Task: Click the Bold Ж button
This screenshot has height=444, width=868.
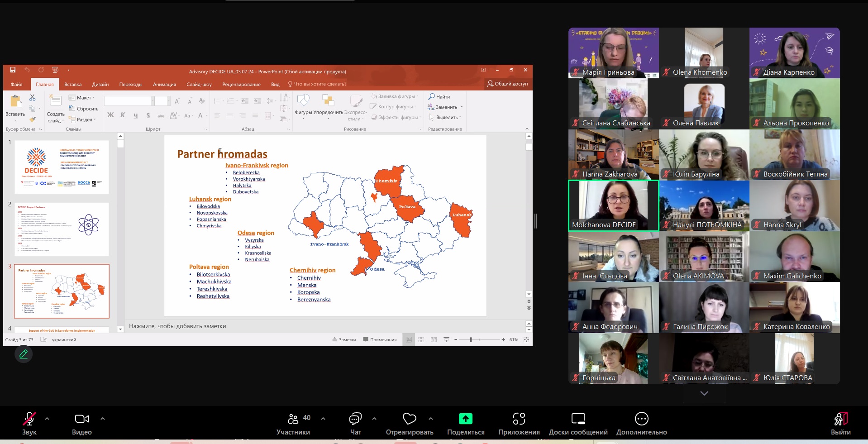Action: [x=110, y=115]
